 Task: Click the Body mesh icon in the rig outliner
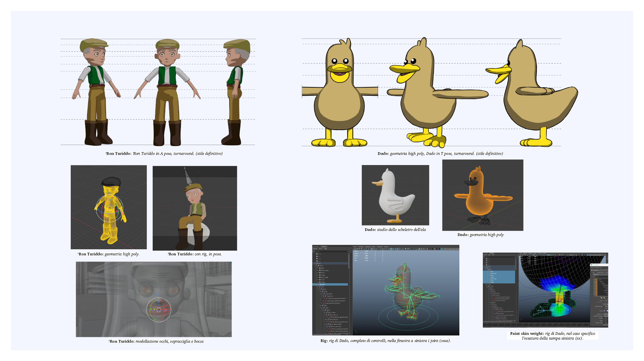(320, 268)
